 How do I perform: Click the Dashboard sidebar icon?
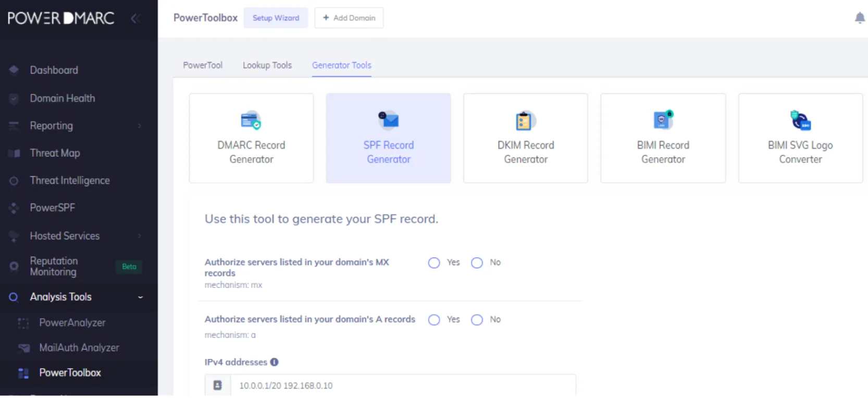point(14,70)
